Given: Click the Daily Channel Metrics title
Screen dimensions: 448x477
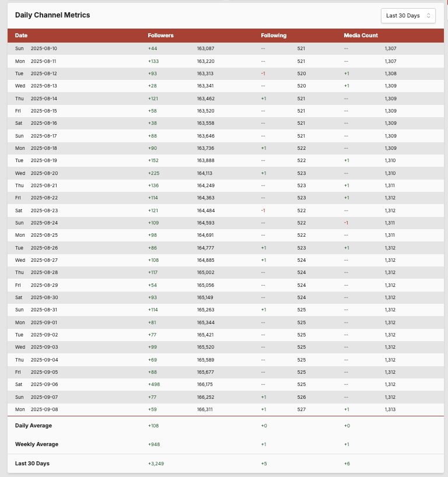Looking at the screenshot, I should point(52,15).
